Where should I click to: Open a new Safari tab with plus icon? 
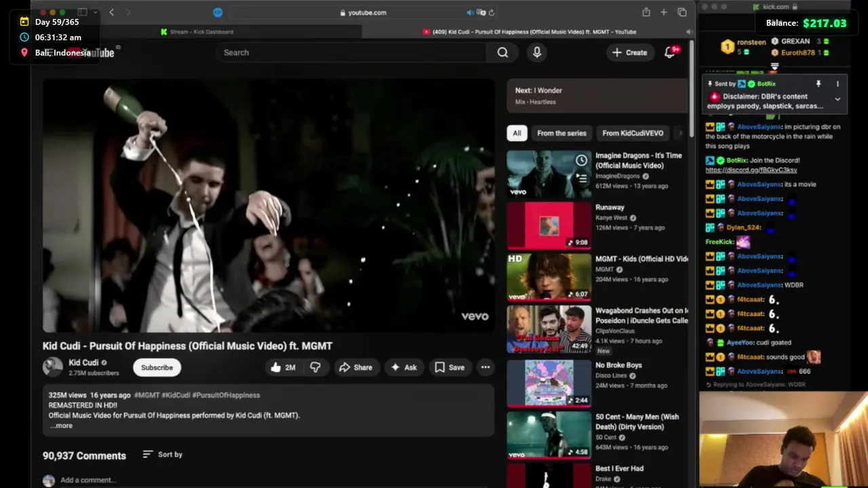point(664,12)
